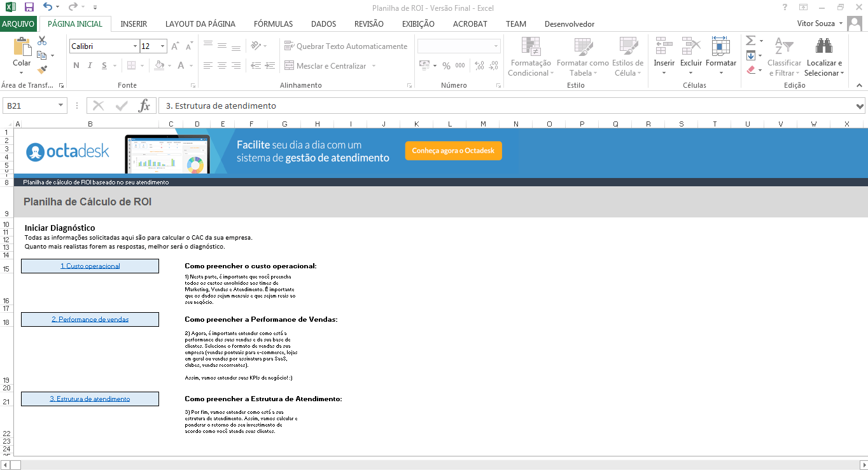Switch to the LAYOUT DA PÁGINA tab
Image resolution: width=868 pixels, height=473 pixels.
point(200,24)
